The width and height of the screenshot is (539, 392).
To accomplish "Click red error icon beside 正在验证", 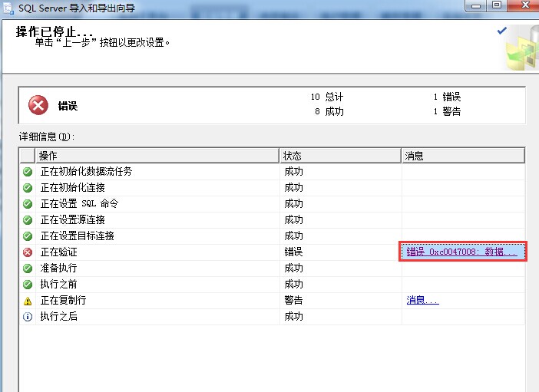I will click(x=28, y=252).
